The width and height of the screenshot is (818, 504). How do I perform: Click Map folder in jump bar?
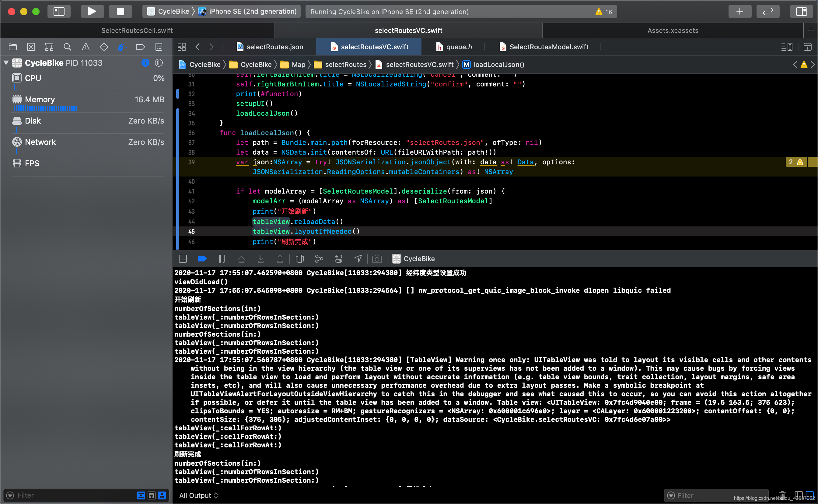coord(293,65)
